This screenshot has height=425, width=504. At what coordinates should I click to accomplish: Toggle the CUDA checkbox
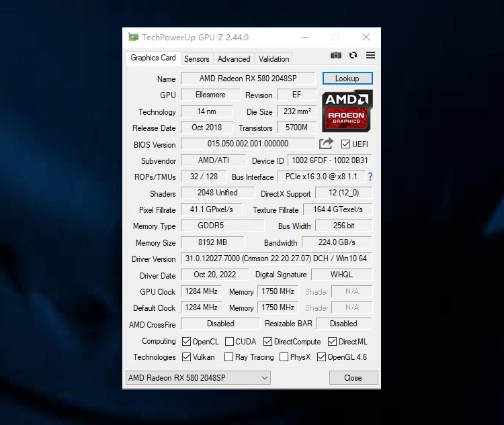pyautogui.click(x=229, y=341)
